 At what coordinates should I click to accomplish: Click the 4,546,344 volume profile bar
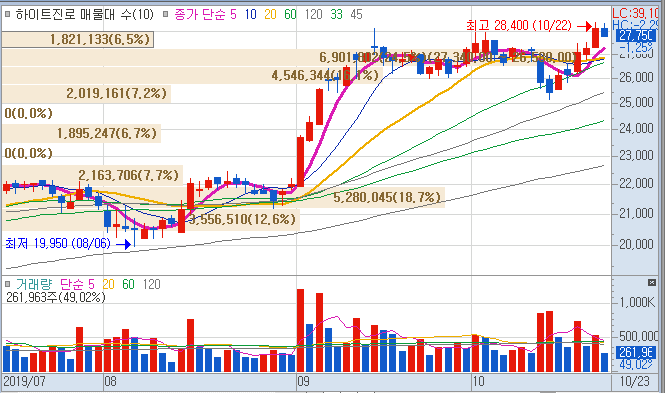click(193, 76)
